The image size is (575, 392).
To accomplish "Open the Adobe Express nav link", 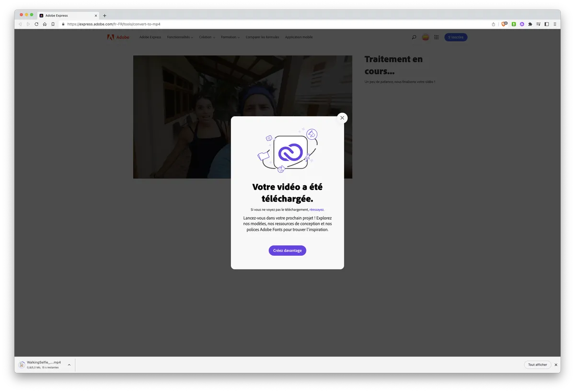I will 150,37.
